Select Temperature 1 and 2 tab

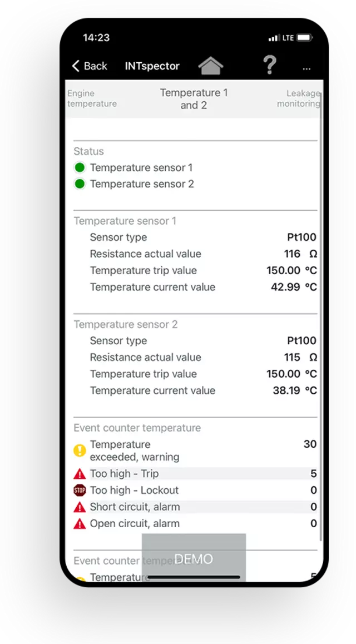point(194,99)
